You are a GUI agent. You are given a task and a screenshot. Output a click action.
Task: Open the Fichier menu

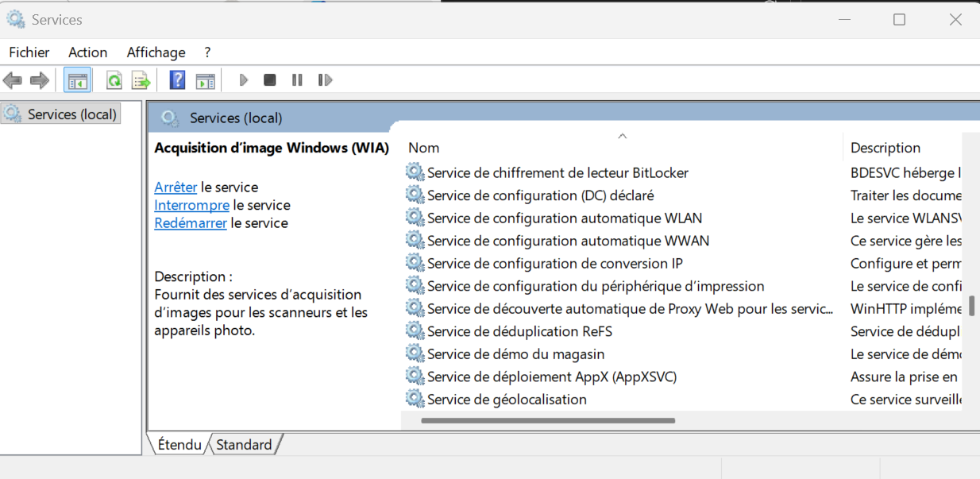(29, 52)
